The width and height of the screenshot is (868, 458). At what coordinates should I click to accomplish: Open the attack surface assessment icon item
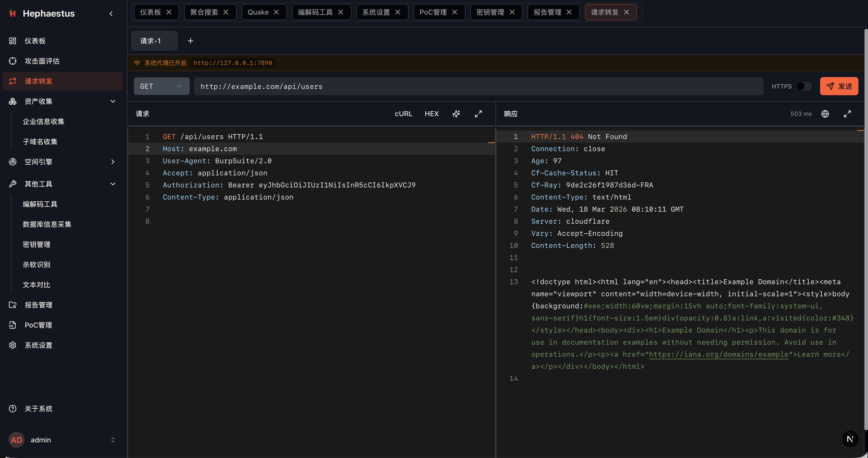pyautogui.click(x=12, y=61)
